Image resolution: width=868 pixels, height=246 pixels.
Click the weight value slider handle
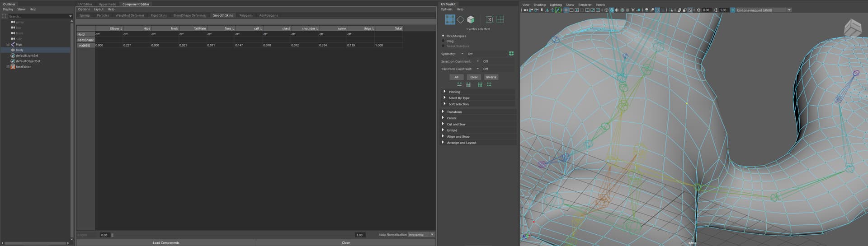[113, 235]
